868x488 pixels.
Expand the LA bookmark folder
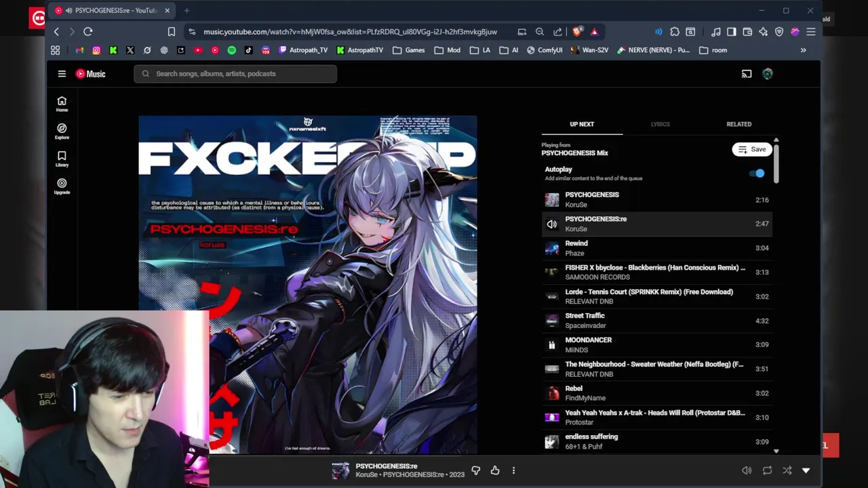[480, 50]
